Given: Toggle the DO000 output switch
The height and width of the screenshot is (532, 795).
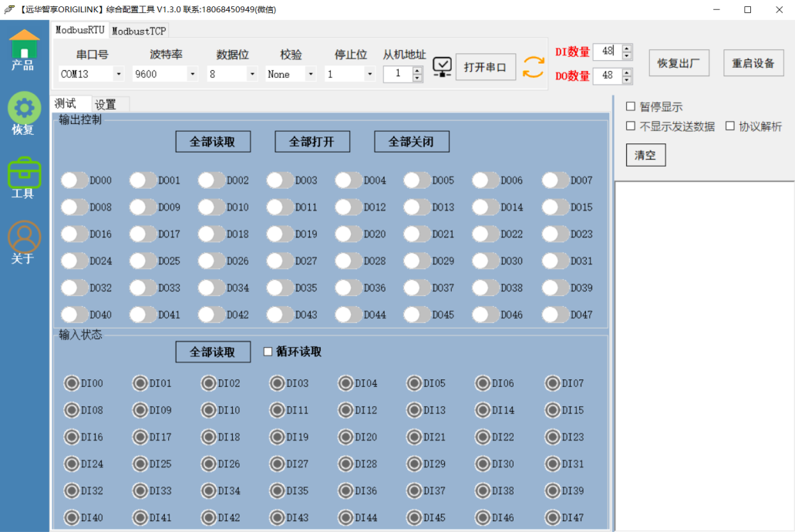Looking at the screenshot, I should tap(74, 180).
